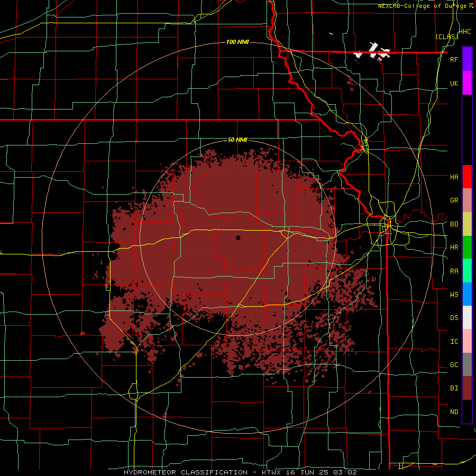Click the "100 NMI" range ring label
Image resolution: width=476 pixels, height=476 pixels.
pos(237,42)
